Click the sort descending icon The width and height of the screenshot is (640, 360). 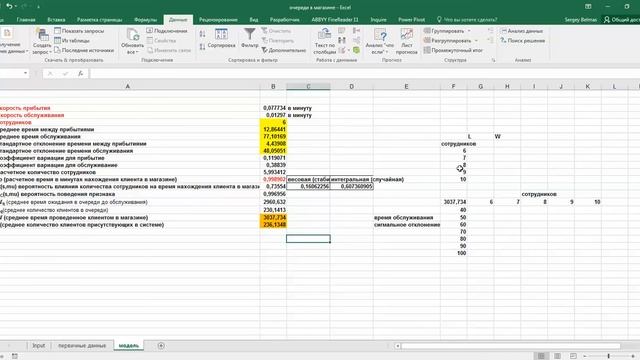[202, 47]
